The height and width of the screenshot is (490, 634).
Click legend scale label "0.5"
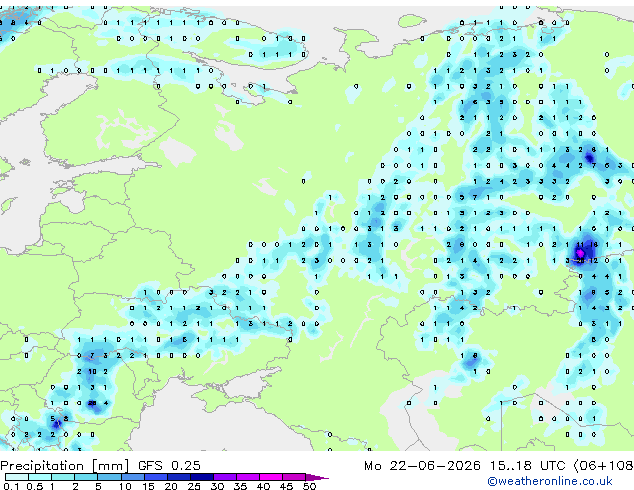click(35, 486)
